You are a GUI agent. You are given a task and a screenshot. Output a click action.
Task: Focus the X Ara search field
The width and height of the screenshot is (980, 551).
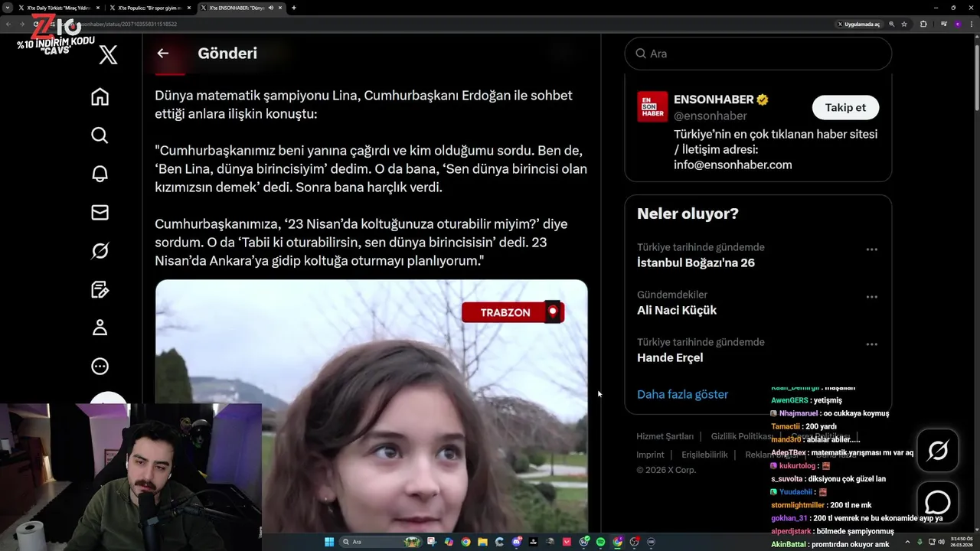(x=758, y=54)
